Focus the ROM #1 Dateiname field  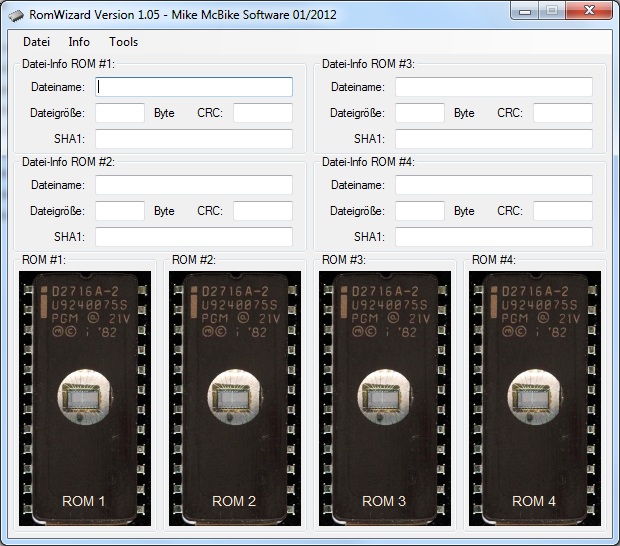click(x=194, y=87)
